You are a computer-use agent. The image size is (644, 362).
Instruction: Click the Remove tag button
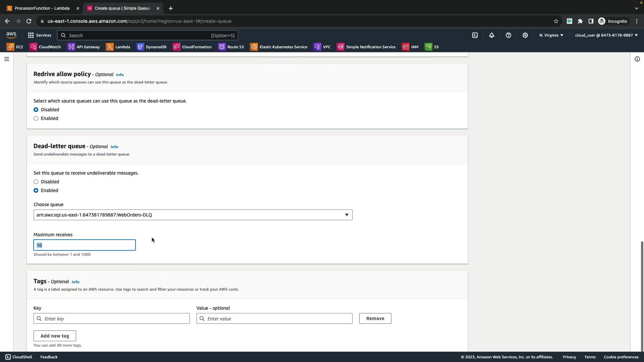[375, 318]
